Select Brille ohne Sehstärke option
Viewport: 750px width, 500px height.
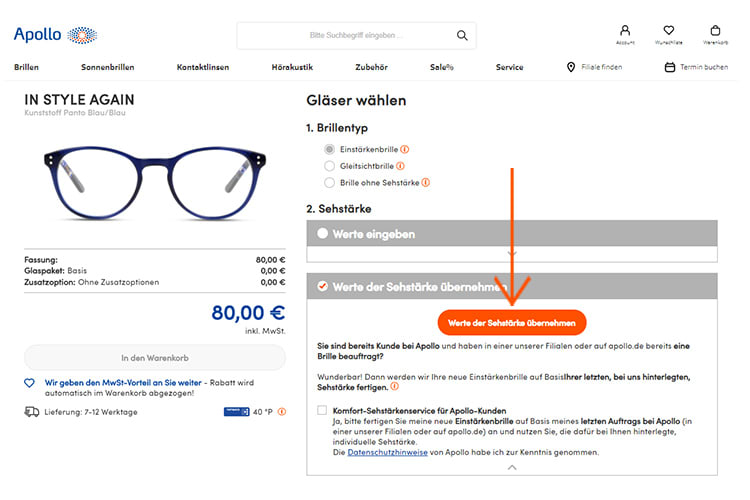[x=329, y=182]
